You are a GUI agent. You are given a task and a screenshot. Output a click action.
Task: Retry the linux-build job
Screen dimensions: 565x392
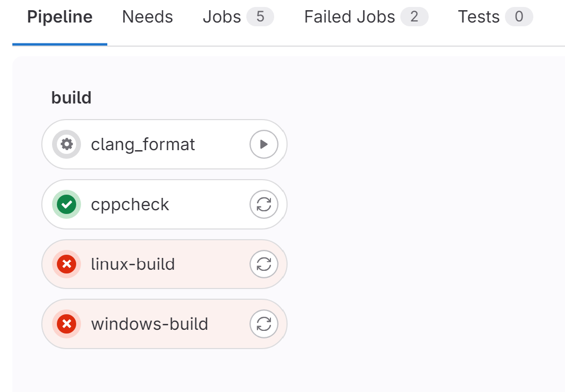click(263, 264)
